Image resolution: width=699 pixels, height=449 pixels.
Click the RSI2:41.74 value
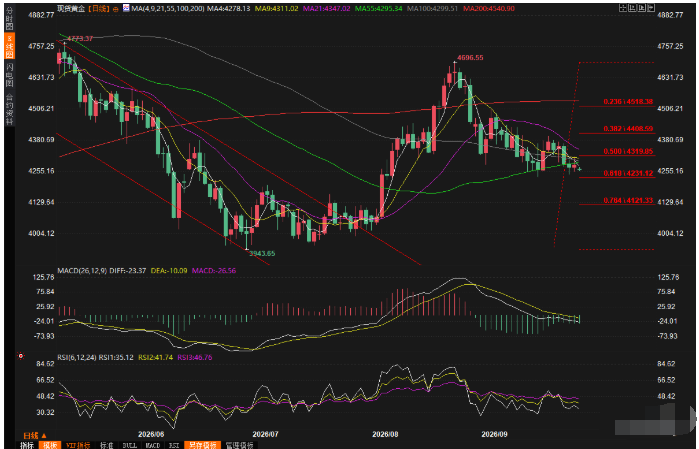click(156, 358)
